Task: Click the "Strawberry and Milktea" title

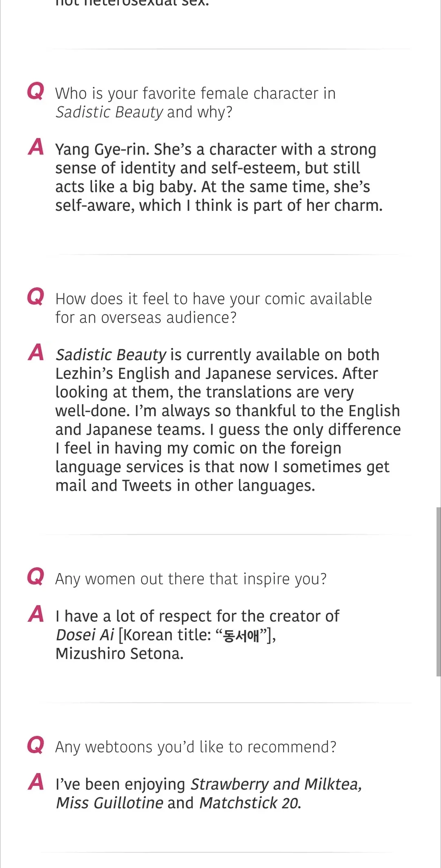Action: [x=276, y=785]
